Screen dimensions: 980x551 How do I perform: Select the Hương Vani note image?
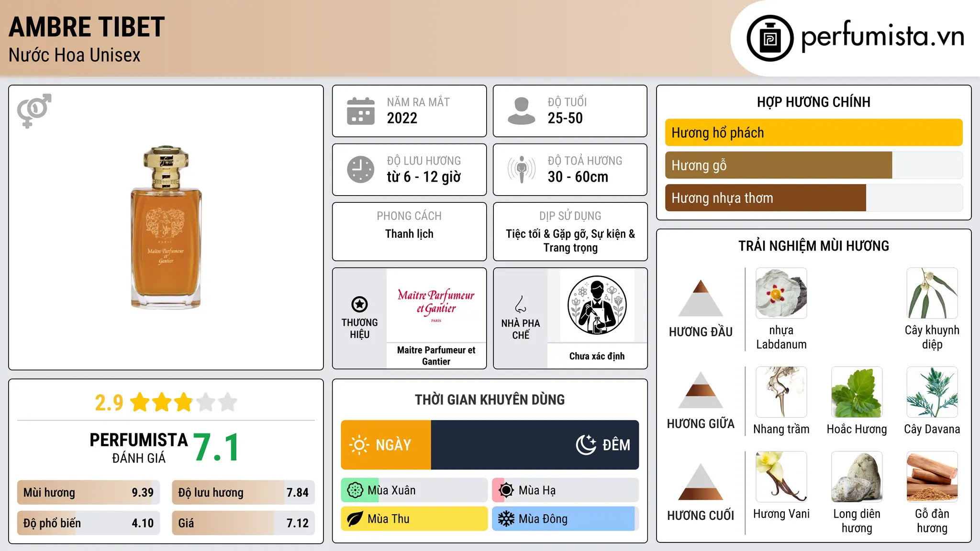click(781, 477)
